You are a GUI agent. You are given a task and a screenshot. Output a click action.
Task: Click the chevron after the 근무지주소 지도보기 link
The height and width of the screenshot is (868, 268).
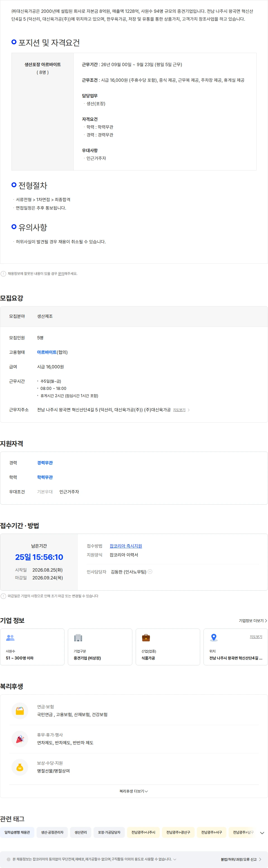(189, 410)
